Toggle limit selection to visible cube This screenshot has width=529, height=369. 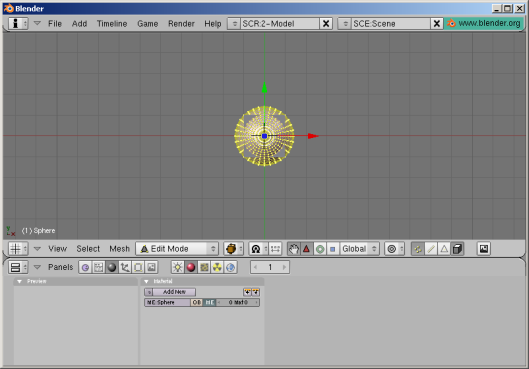point(457,249)
